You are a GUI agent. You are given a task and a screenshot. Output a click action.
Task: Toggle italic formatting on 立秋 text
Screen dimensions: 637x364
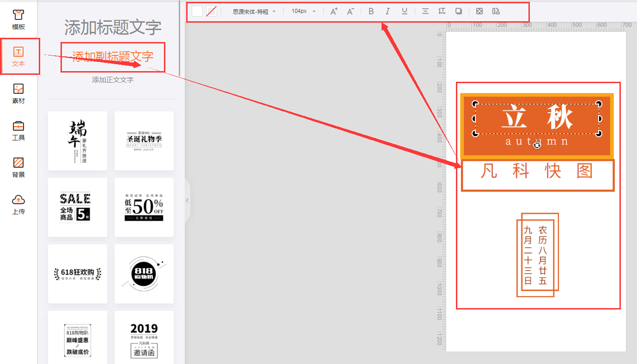388,11
